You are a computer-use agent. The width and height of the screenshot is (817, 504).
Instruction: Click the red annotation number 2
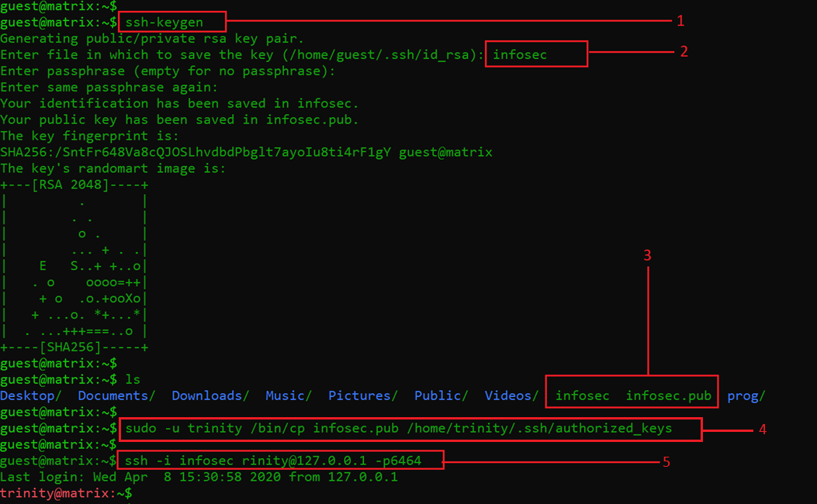[x=684, y=52]
